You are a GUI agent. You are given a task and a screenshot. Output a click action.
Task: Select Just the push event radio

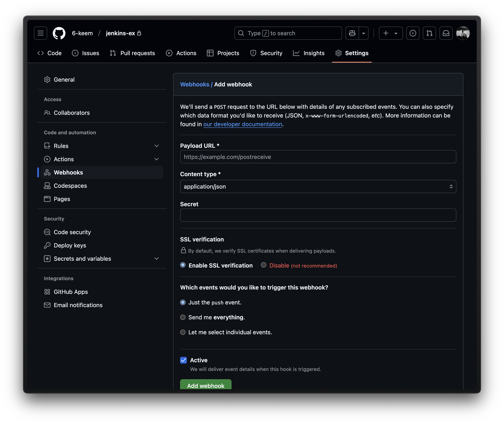(x=183, y=302)
